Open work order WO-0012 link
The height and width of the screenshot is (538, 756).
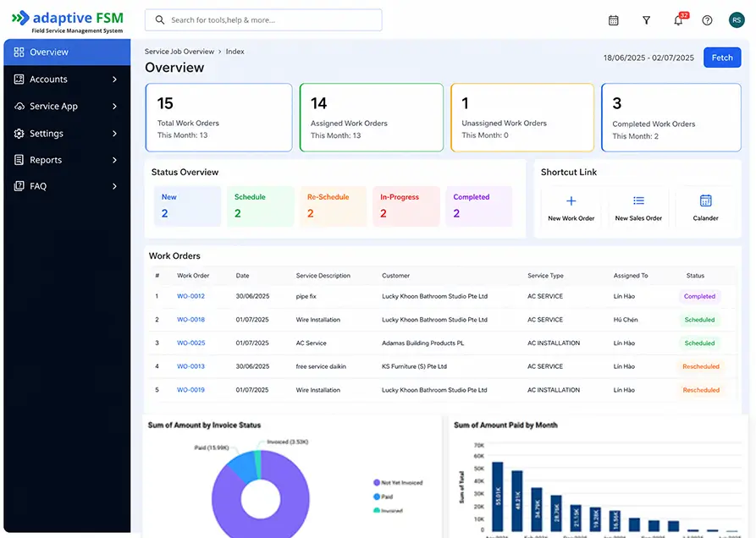coord(191,296)
